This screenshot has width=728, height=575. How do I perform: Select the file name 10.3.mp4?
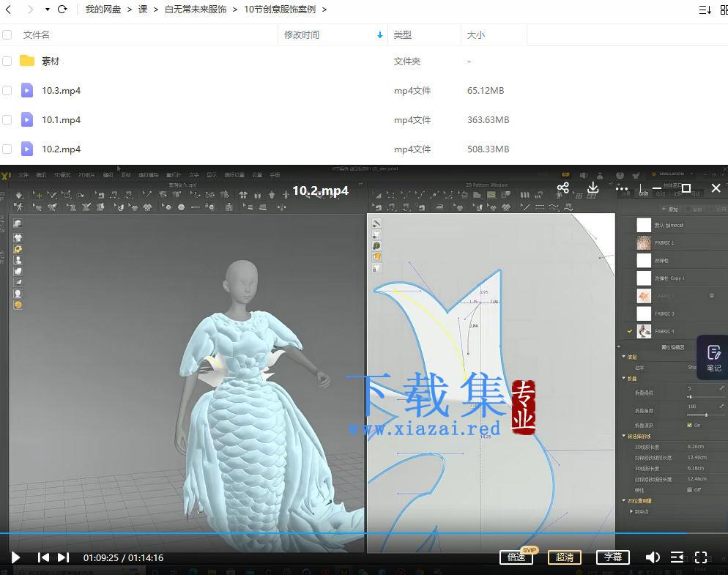pyautogui.click(x=62, y=91)
